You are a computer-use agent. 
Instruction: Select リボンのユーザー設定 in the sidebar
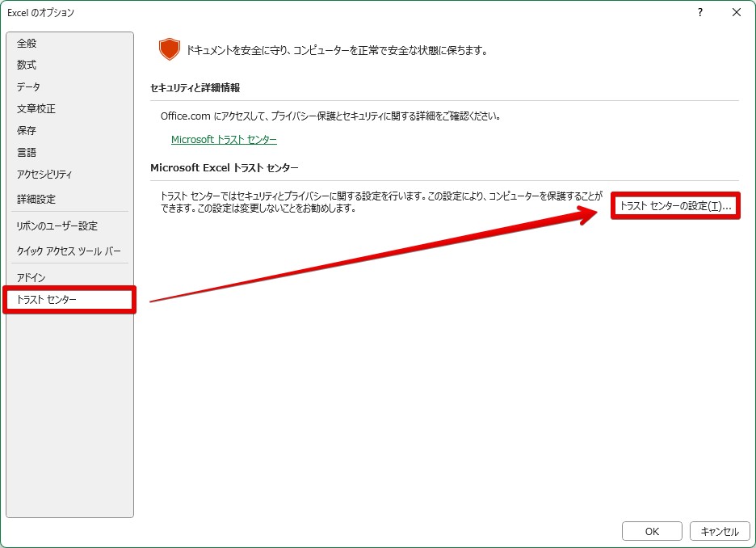70,226
